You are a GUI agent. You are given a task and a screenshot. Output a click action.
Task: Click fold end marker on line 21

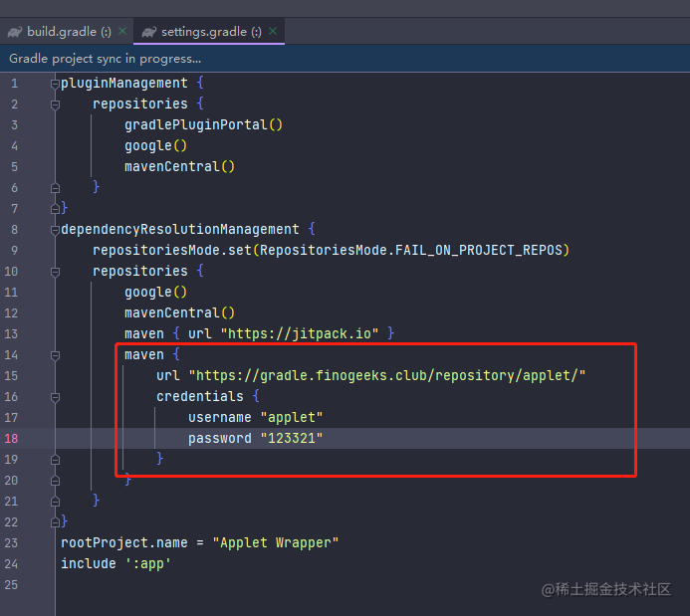pyautogui.click(x=55, y=502)
